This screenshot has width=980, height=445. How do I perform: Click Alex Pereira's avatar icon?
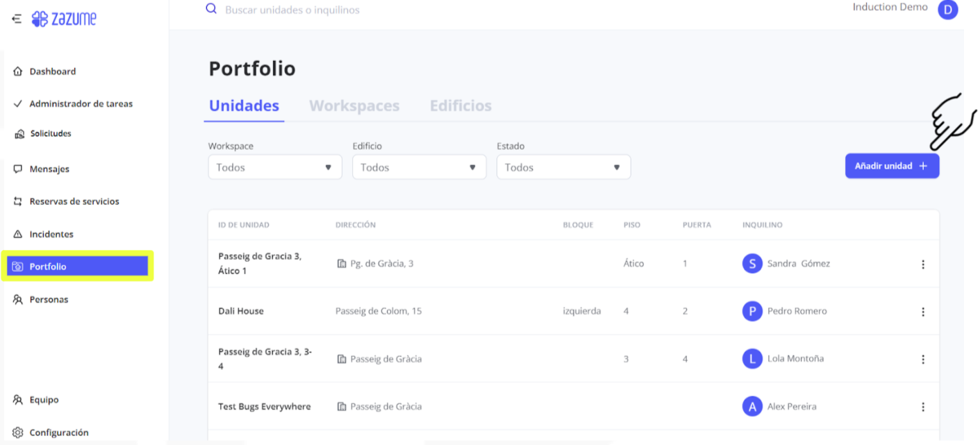coord(751,407)
